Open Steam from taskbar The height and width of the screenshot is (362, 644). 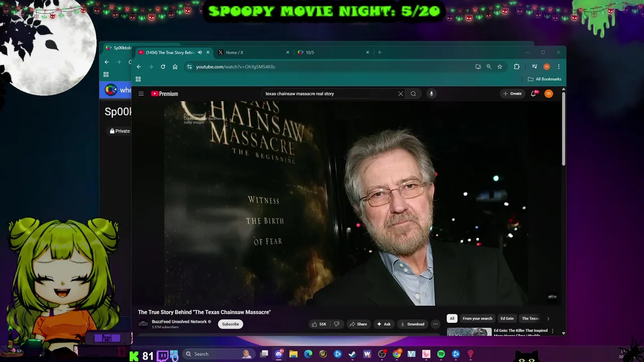tap(352, 354)
